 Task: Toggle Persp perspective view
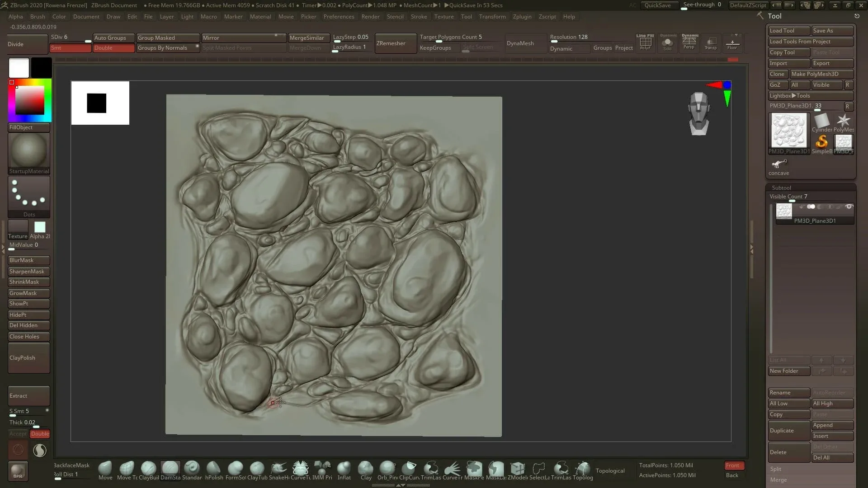point(689,42)
